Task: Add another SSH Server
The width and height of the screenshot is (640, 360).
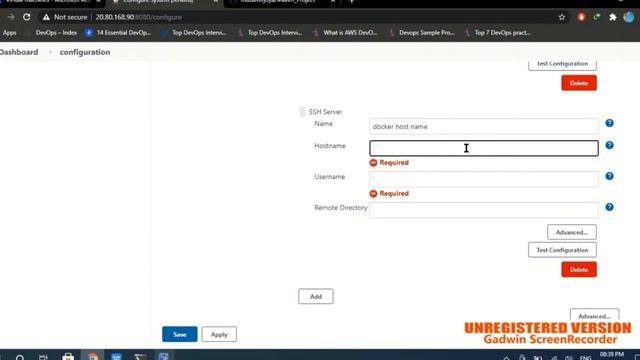Action: point(316,296)
